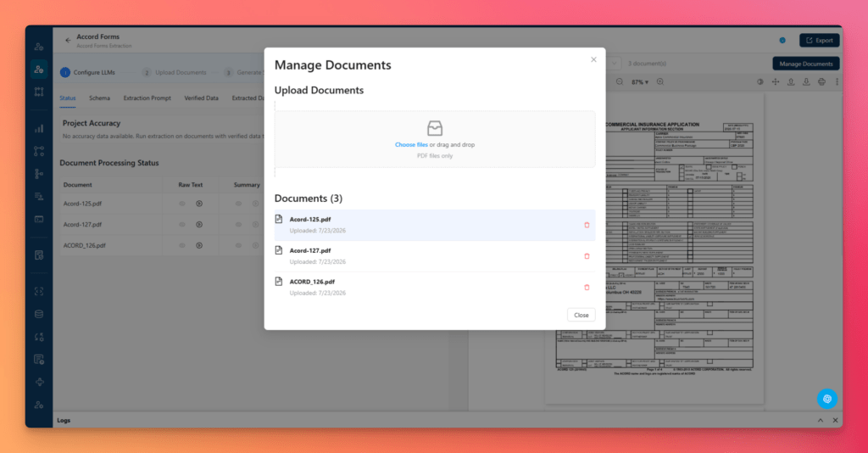
Task: Close the Manage Documents dialog with X
Action: pyautogui.click(x=593, y=59)
